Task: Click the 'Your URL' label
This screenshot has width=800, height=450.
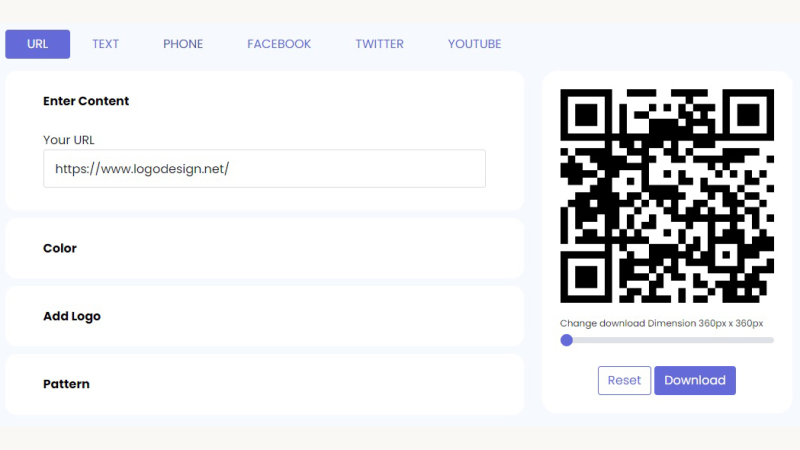Action: (69, 140)
